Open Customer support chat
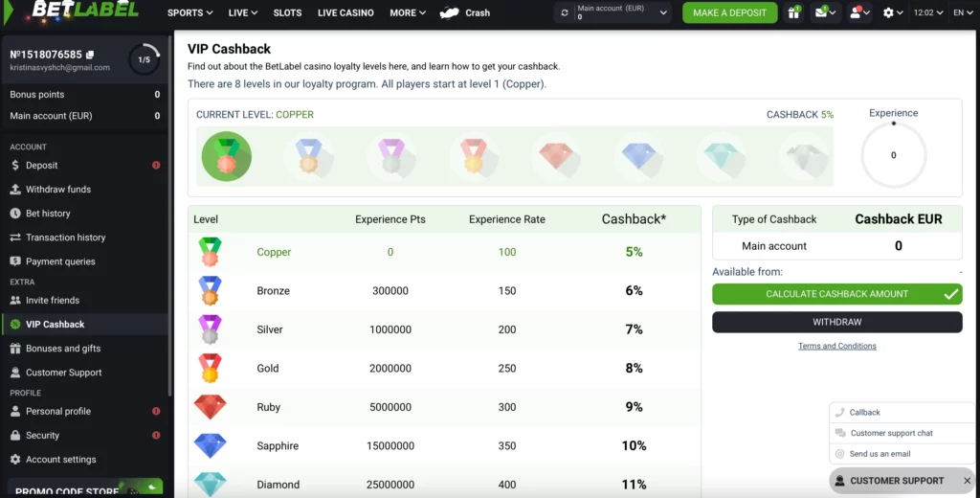980x498 pixels. pos(900,433)
